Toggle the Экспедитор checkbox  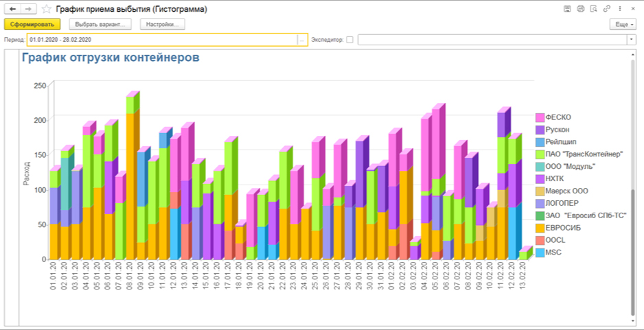click(349, 40)
